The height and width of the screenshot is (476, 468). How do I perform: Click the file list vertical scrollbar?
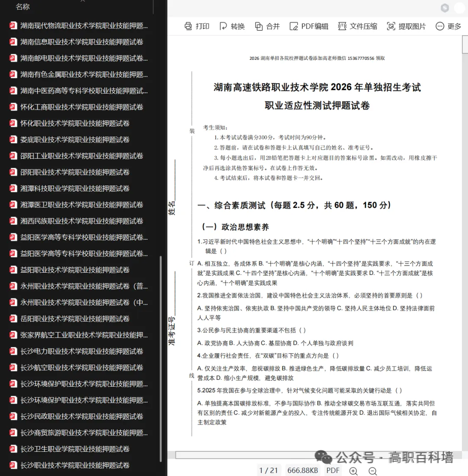(161, 359)
